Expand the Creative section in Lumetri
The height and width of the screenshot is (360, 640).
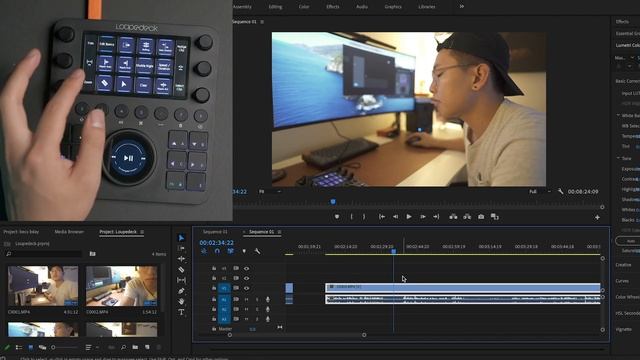pyautogui.click(x=623, y=265)
